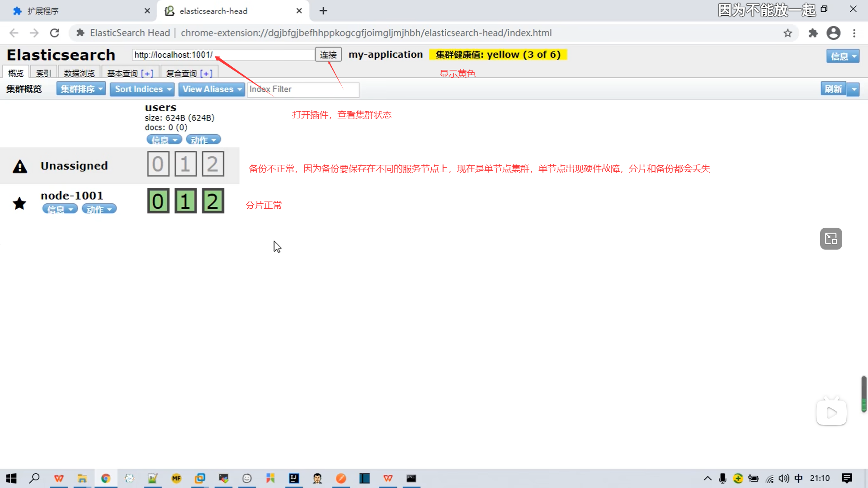
Task: Click the 连接 connect button
Action: 328,55
